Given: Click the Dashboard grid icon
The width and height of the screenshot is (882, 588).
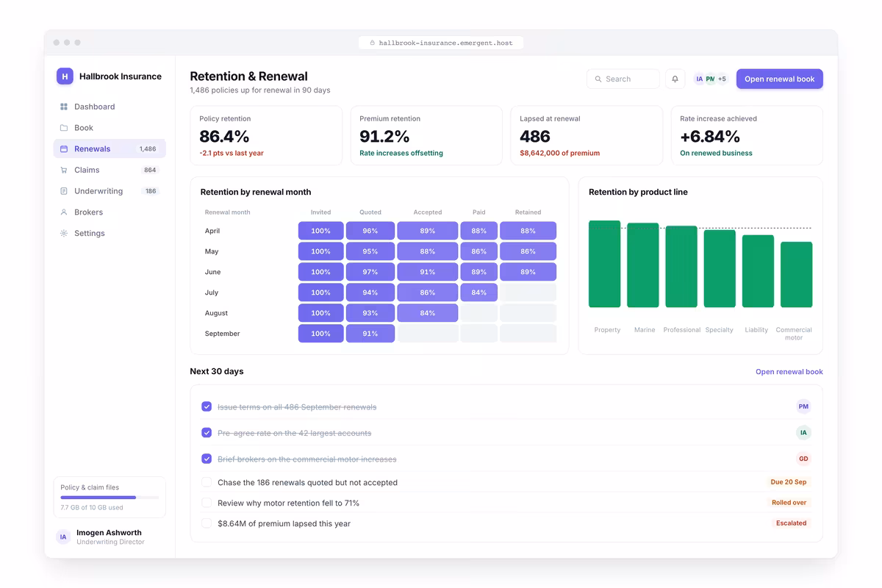Looking at the screenshot, I should 64,107.
